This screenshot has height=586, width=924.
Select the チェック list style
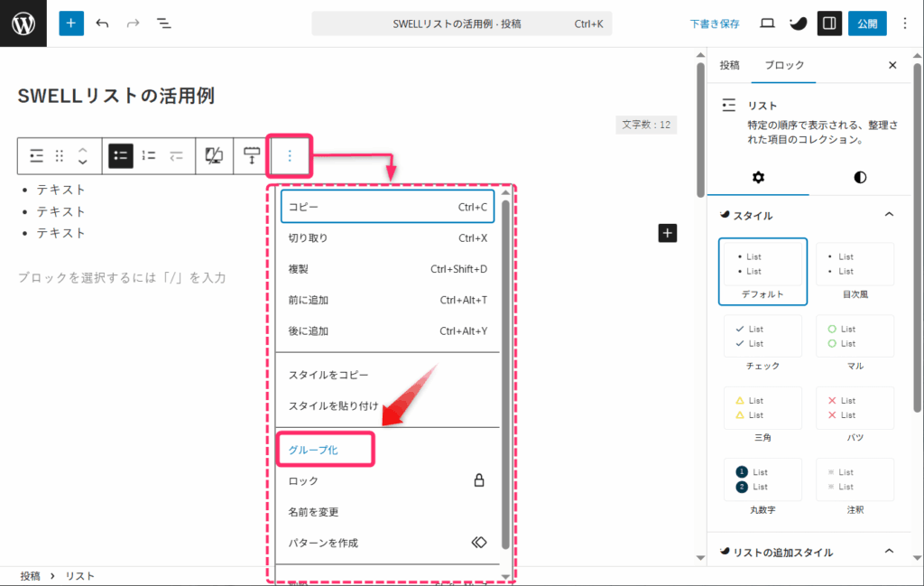pos(762,343)
